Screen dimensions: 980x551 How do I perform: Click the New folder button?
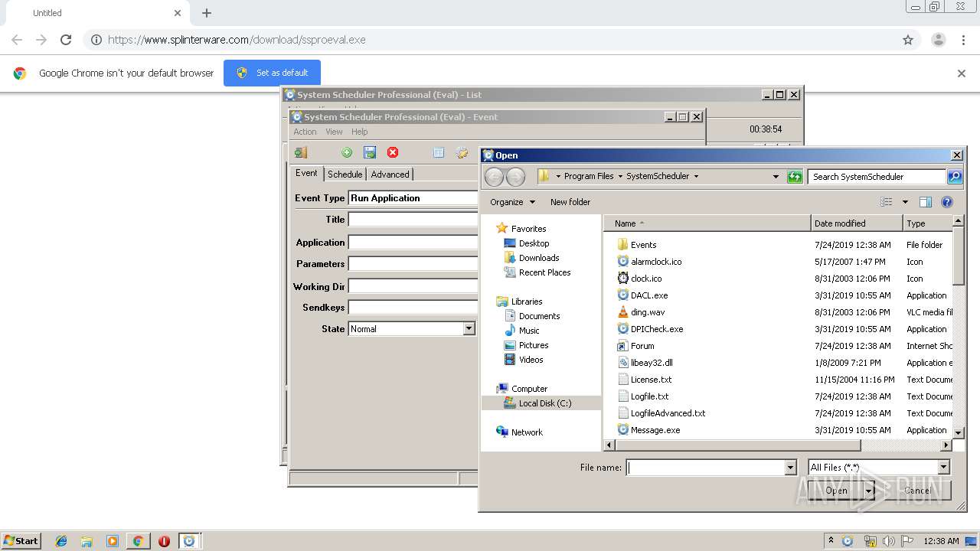point(570,202)
